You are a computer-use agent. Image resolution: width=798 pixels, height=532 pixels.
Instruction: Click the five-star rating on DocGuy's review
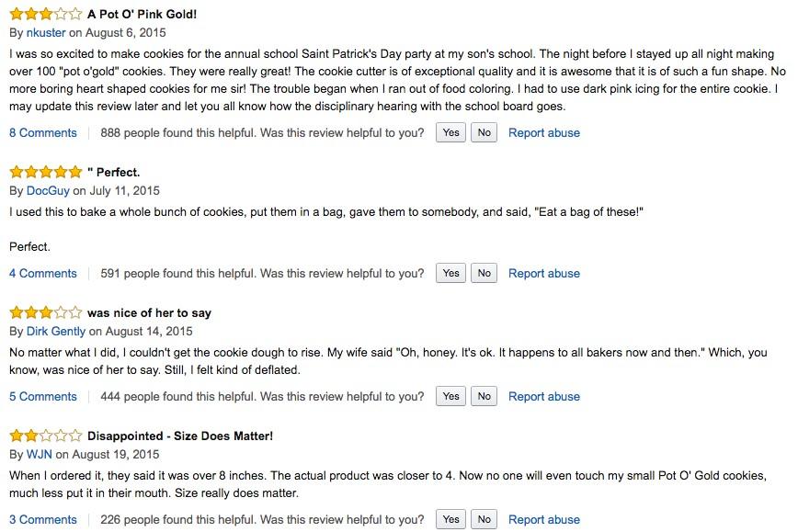(x=46, y=171)
